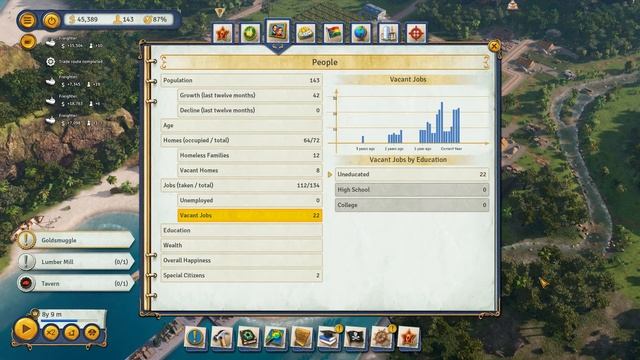
Task: Expand the Jobs (taken / total) row
Action: pyautogui.click(x=241, y=185)
